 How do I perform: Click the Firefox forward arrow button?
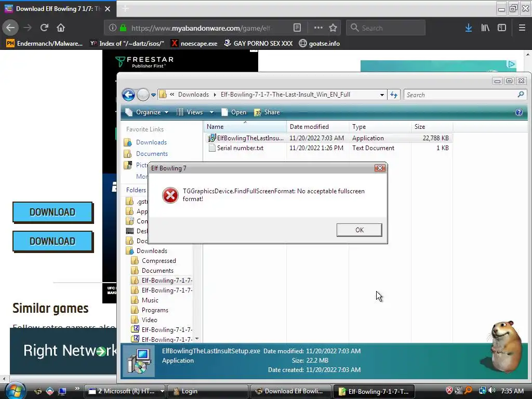pos(28,28)
